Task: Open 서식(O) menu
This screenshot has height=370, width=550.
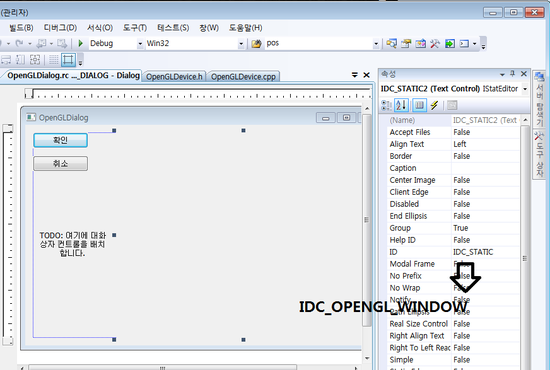Action: [100, 28]
